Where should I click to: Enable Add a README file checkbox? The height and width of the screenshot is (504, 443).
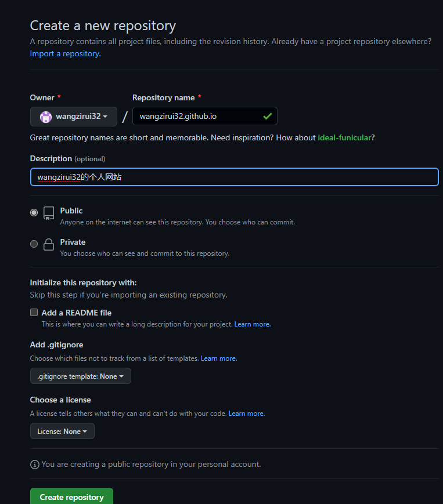click(34, 313)
